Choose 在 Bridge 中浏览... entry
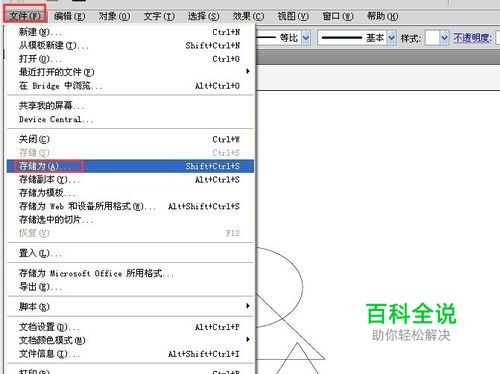The image size is (500, 374). point(130,86)
